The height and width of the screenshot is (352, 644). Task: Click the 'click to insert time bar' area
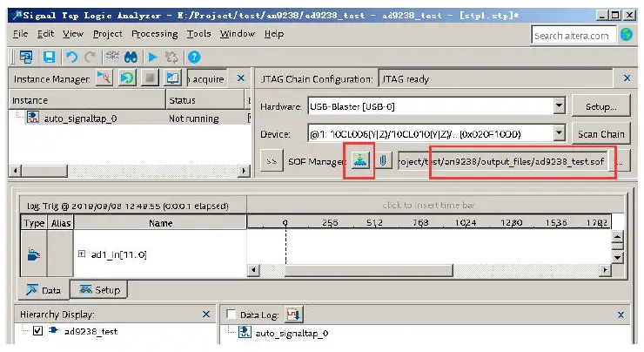tap(429, 205)
